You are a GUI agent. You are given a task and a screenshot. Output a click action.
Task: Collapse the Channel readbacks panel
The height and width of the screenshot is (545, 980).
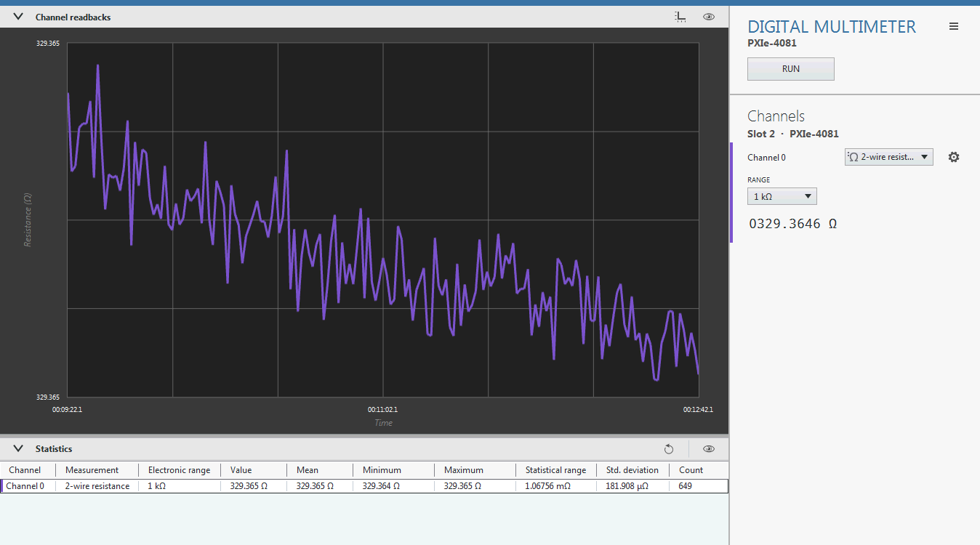tap(19, 17)
